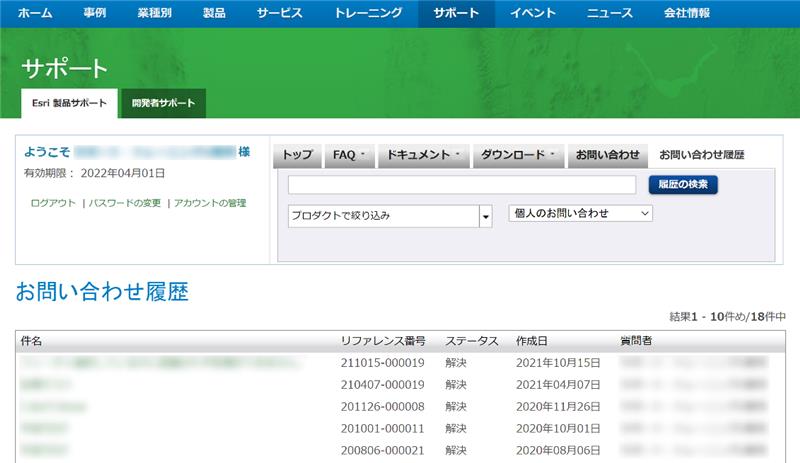Viewport: 800px width, 463px height.
Task: Open アカウントの管理 link
Action: (210, 203)
